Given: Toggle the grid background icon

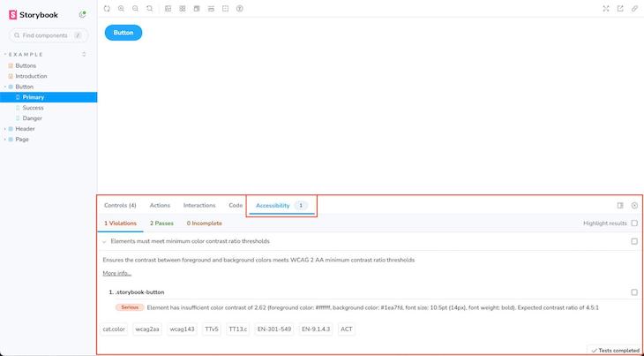Looking at the screenshot, I should 182,8.
